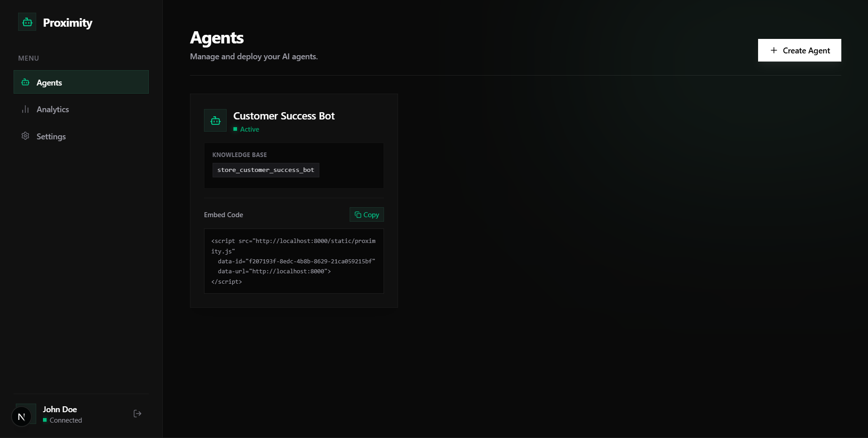This screenshot has height=438, width=868.
Task: Open the Analytics menu item
Action: pyautogui.click(x=81, y=109)
